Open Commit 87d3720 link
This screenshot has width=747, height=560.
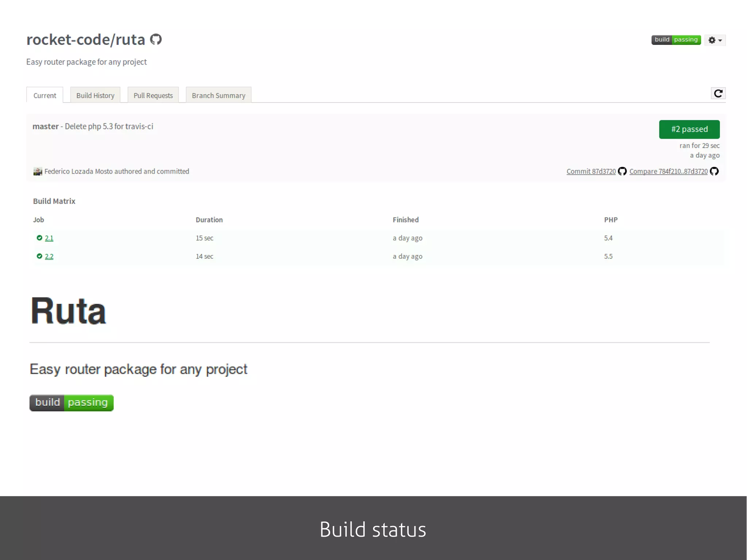591,171
